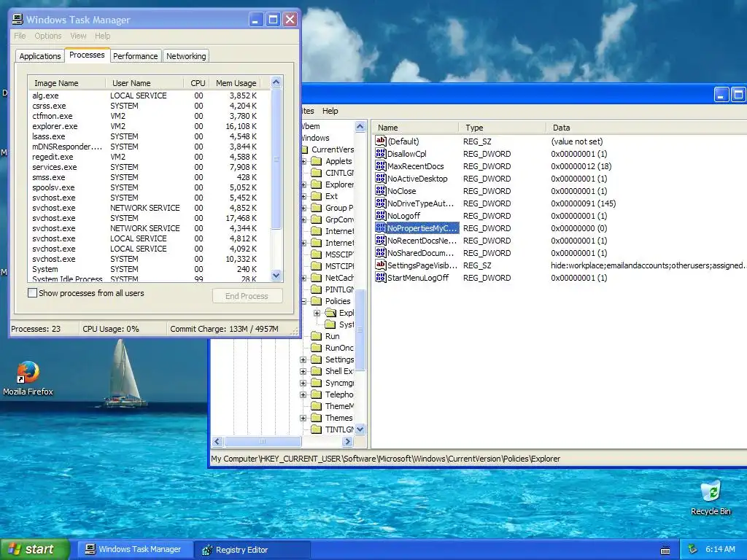Expand the Settings registry key

[303, 359]
